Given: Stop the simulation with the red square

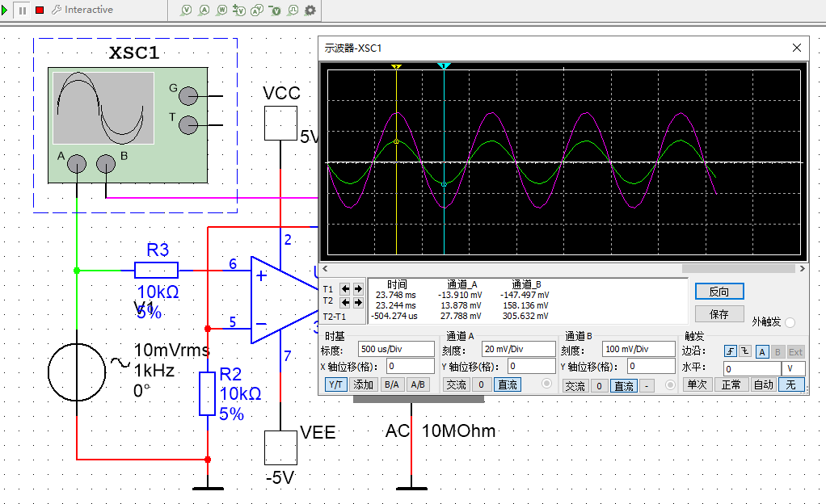Looking at the screenshot, I should 40,10.
